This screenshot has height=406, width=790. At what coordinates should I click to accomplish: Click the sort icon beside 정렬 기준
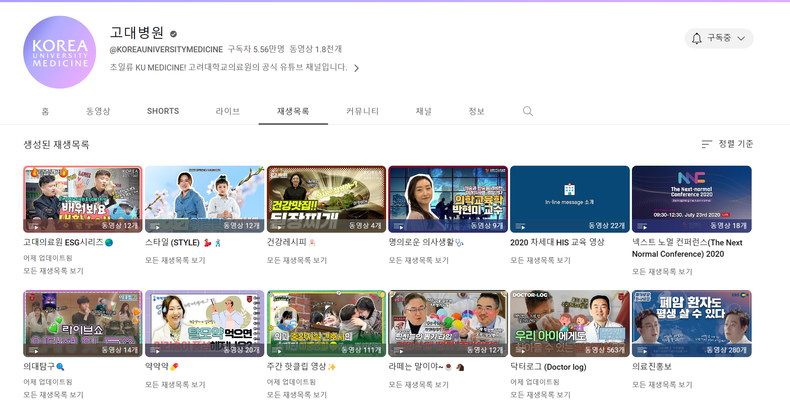point(707,144)
